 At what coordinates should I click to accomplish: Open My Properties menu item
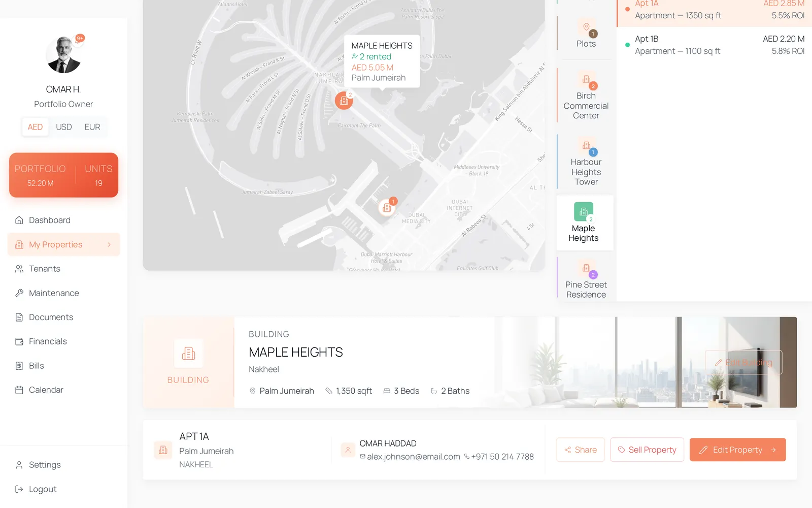[64, 245]
